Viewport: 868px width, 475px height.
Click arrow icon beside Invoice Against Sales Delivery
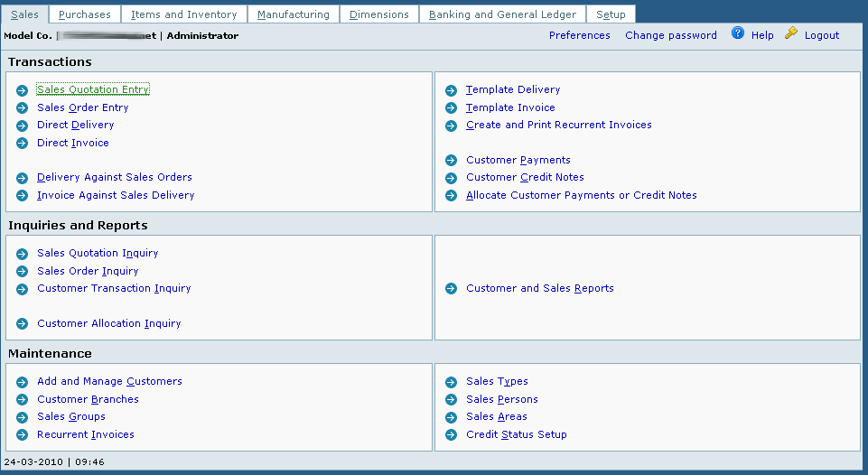click(x=23, y=195)
